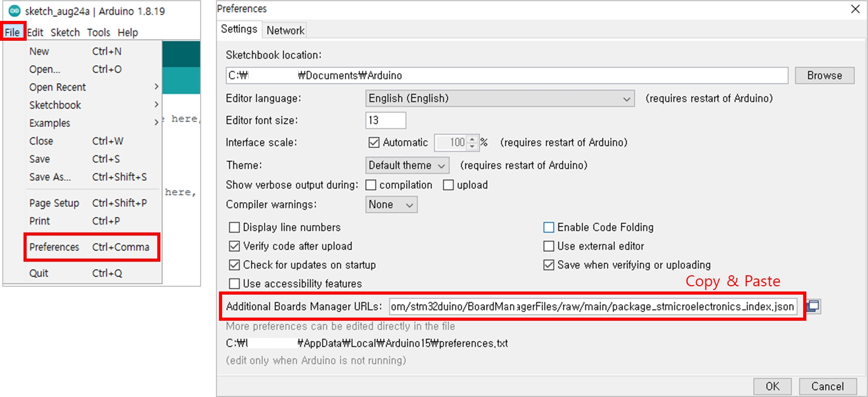Screen dimensions: 868x397
Task: Open the Editor language dropdown
Action: 500,98
